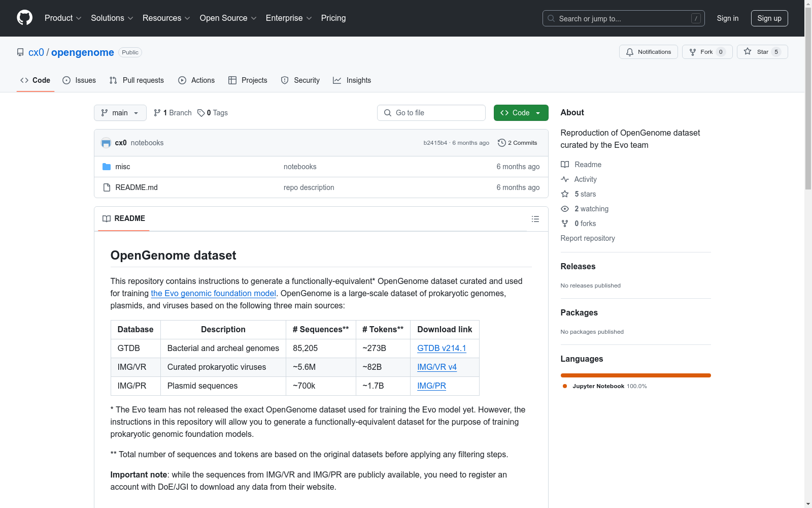
Task: Click the repository icon beside cx0
Action: coord(20,52)
